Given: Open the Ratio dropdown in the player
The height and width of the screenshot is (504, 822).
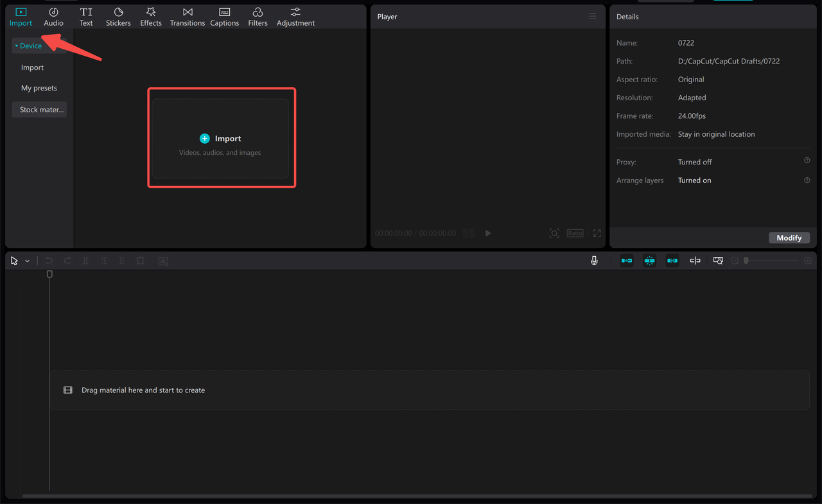Looking at the screenshot, I should coord(575,233).
